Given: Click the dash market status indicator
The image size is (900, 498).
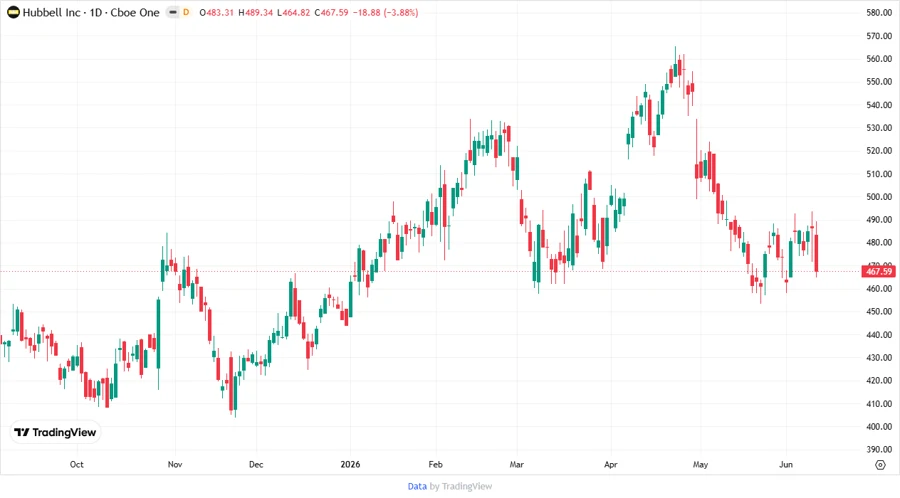Looking at the screenshot, I should 173,12.
